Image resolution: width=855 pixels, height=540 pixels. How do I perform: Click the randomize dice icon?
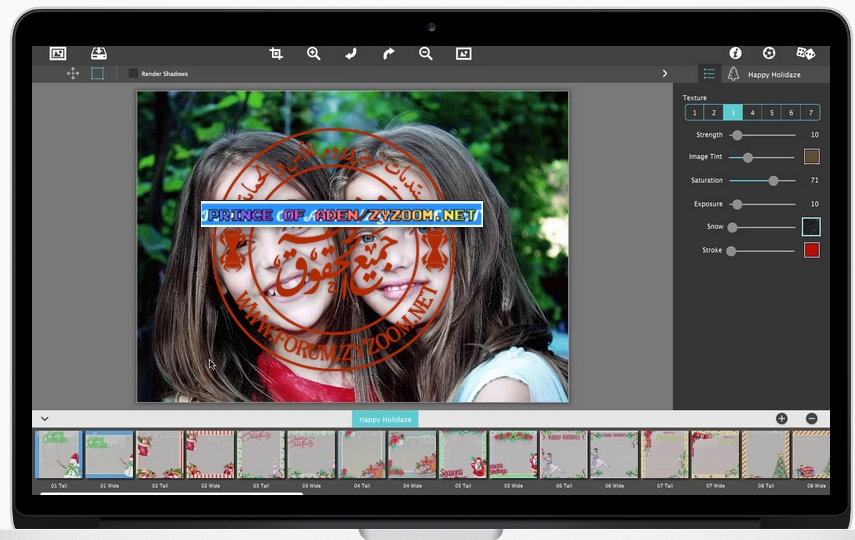(x=805, y=53)
